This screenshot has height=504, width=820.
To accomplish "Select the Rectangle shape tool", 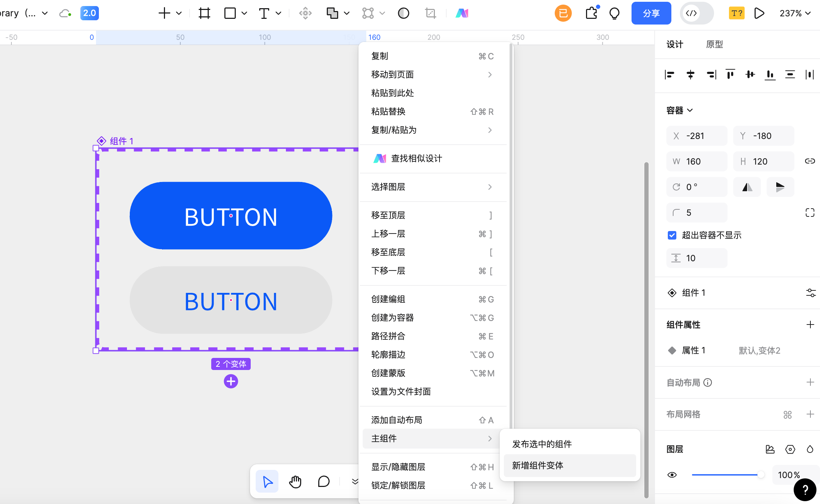I will [x=230, y=14].
